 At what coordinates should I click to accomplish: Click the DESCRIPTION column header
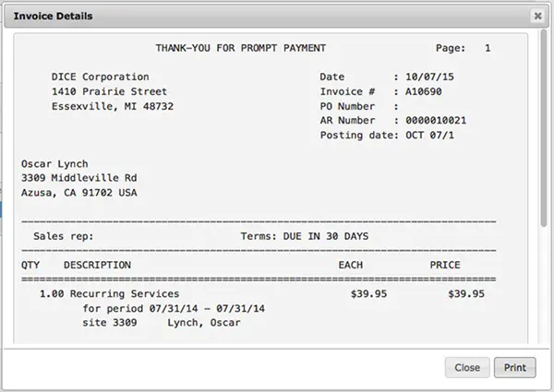tap(97, 265)
